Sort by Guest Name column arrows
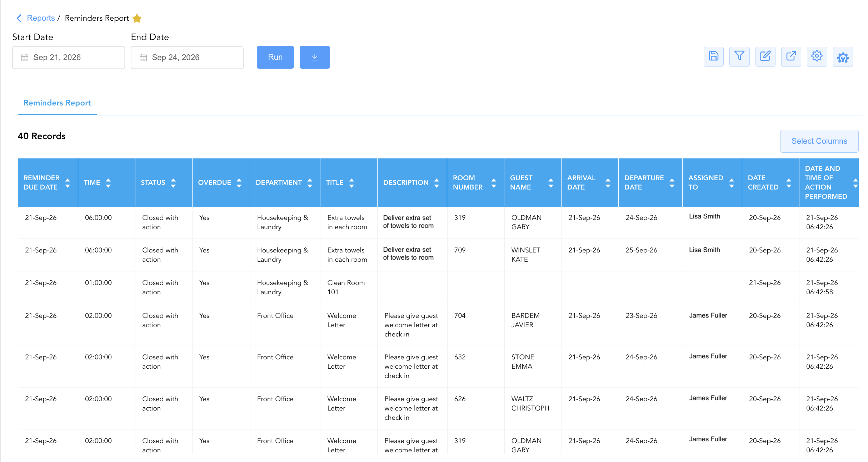This screenshot has width=868, height=462. [551, 183]
